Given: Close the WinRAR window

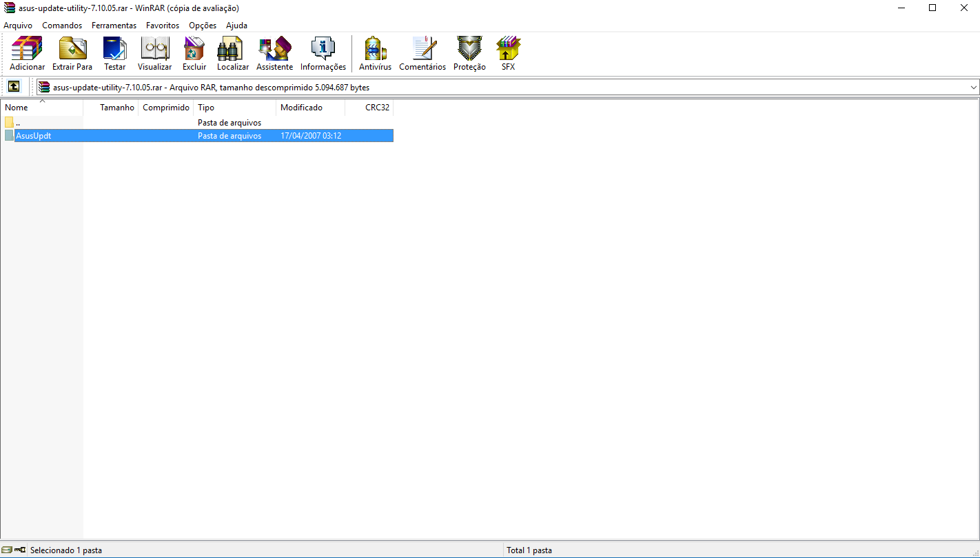Looking at the screenshot, I should (964, 8).
